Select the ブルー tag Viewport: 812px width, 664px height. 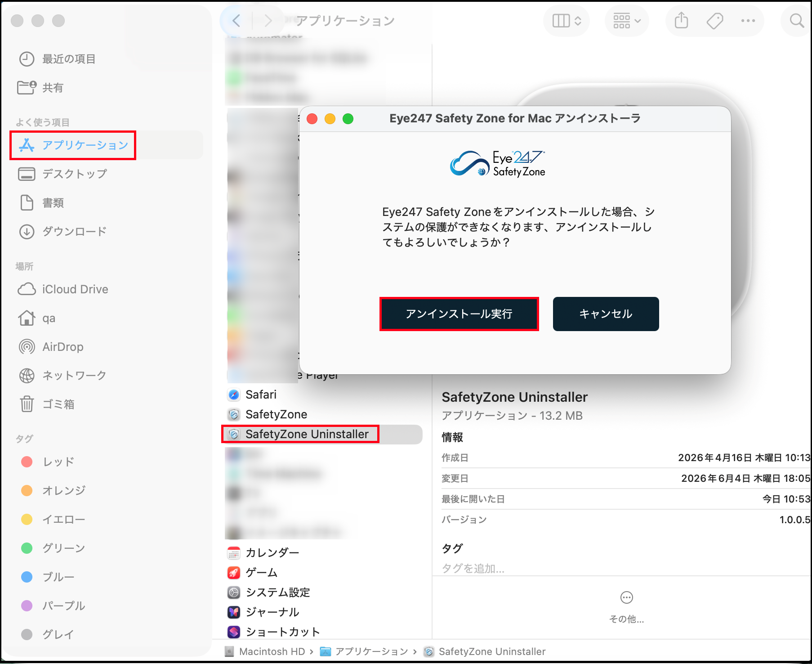[48, 577]
